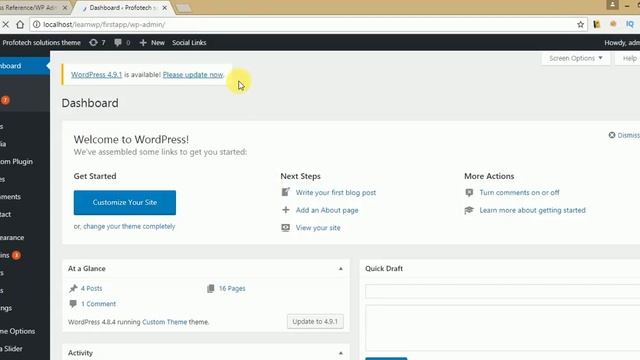This screenshot has height=360, width=640.
Task: Click change your theme completely link
Action: pos(129,226)
